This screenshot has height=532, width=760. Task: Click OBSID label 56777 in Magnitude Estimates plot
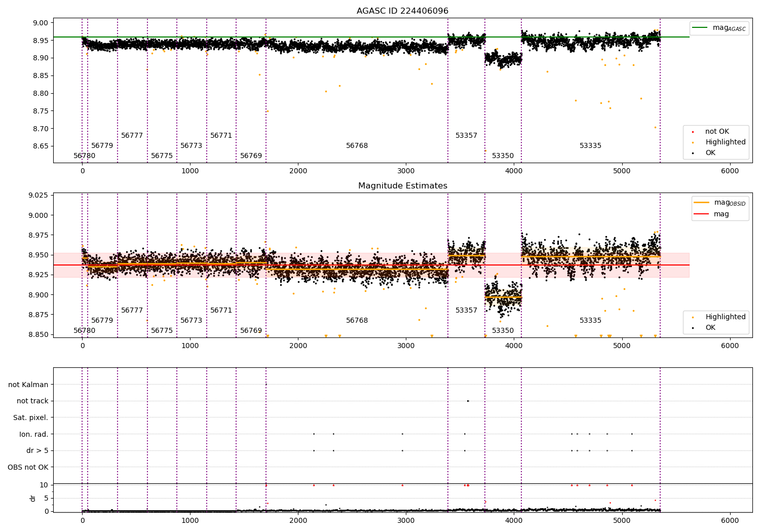point(132,311)
